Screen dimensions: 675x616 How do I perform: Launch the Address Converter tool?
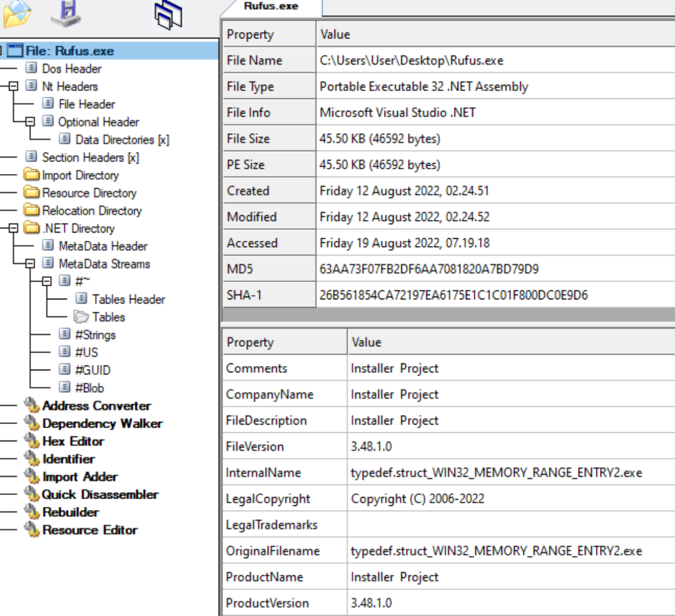pyautogui.click(x=96, y=405)
